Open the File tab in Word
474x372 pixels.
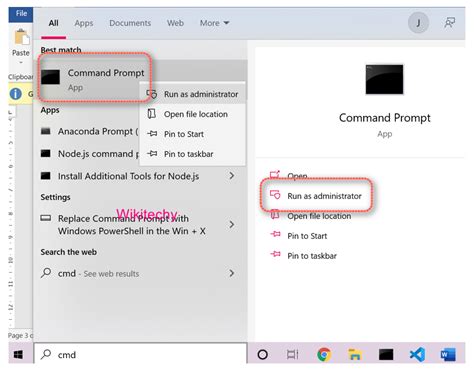click(21, 14)
